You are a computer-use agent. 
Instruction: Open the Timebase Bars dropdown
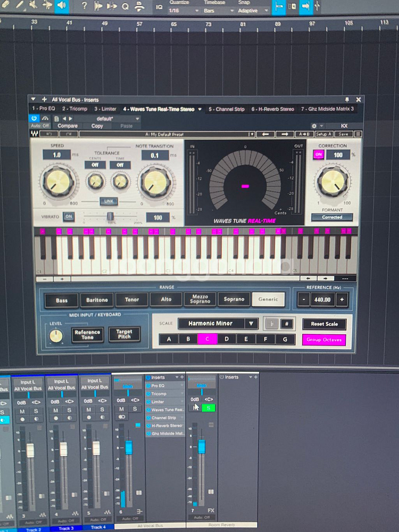[218, 11]
